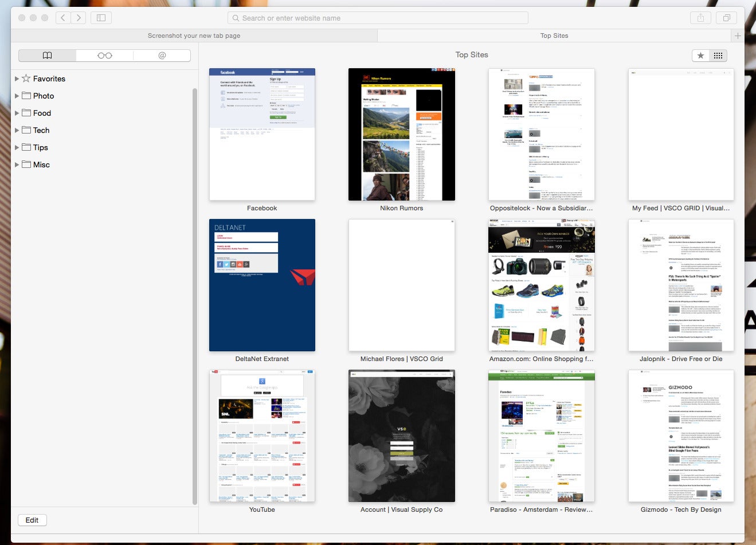This screenshot has height=545, width=756.
Task: Click the Photo folder icon
Action: click(26, 96)
